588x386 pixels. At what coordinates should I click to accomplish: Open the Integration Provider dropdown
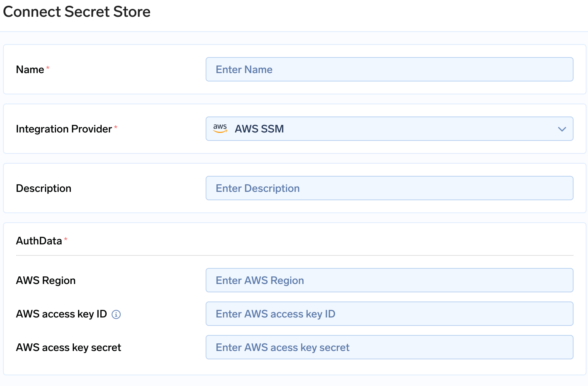click(x=389, y=129)
